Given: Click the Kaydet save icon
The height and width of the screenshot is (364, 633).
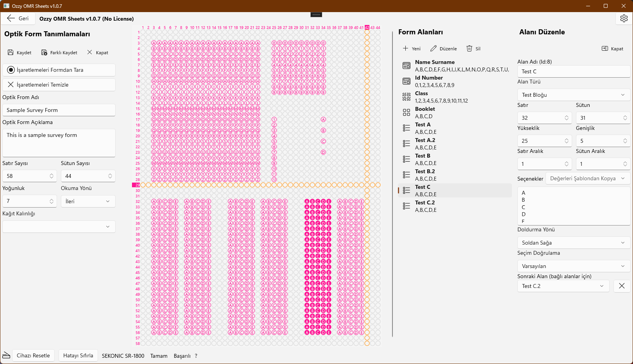Looking at the screenshot, I should point(11,53).
